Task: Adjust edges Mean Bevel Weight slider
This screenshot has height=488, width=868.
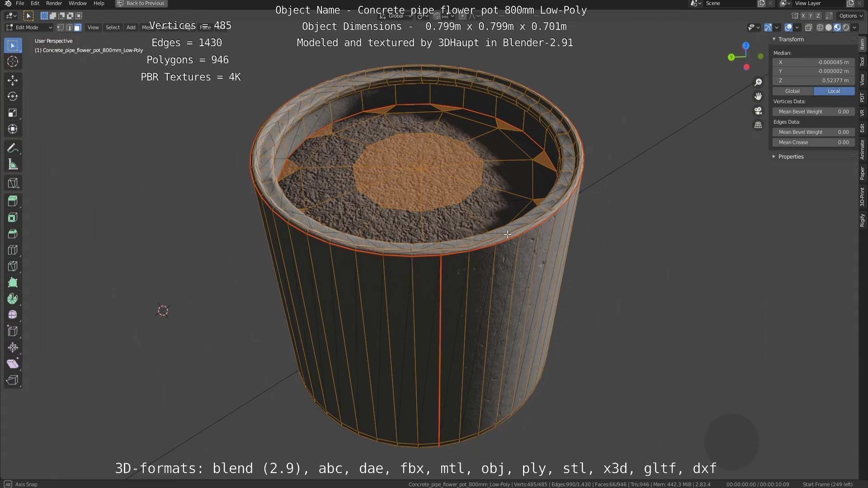Action: pos(813,132)
